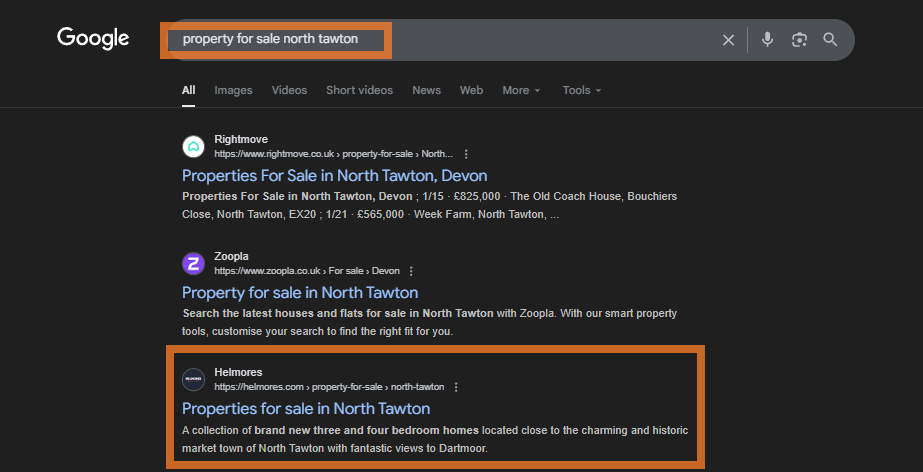Select the Short videos tab
The width and height of the screenshot is (923, 472).
359,90
